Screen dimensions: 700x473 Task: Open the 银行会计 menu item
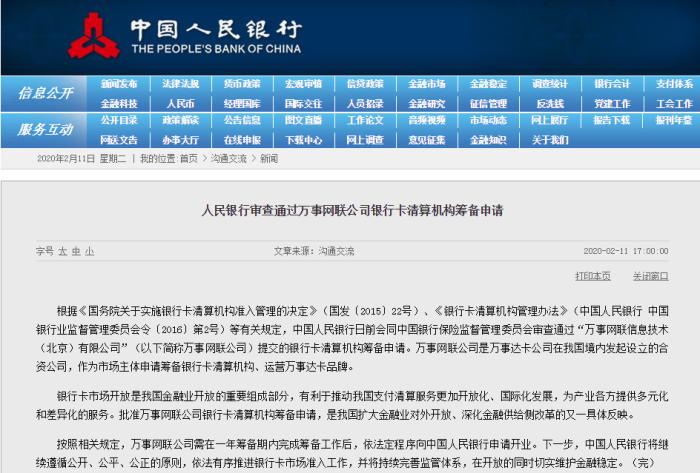click(612, 84)
